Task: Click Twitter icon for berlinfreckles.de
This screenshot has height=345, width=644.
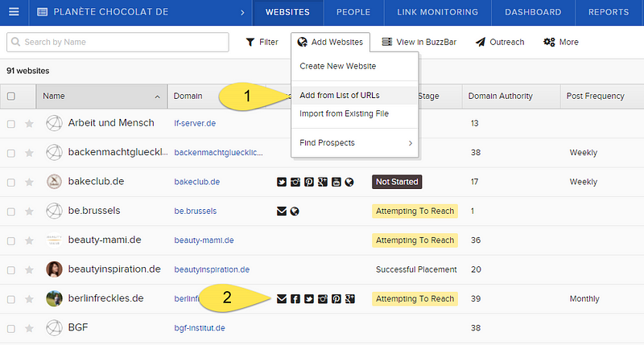Action: coord(309,298)
